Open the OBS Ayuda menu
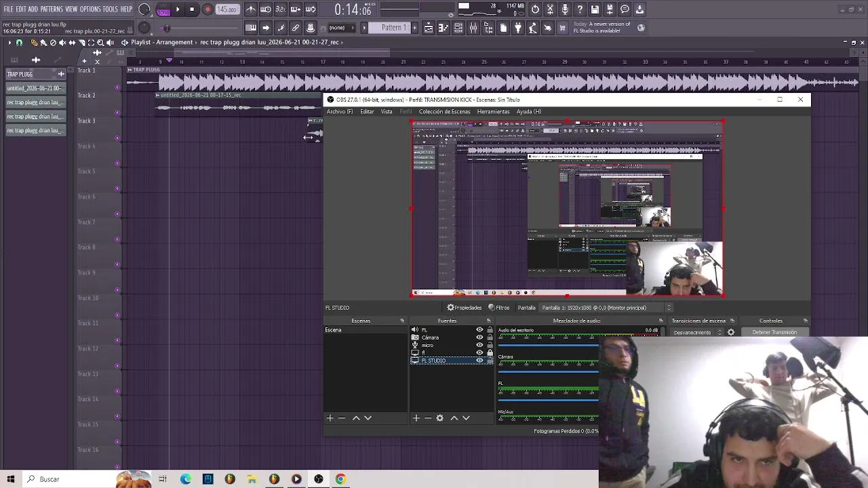The image size is (868, 488). [529, 112]
